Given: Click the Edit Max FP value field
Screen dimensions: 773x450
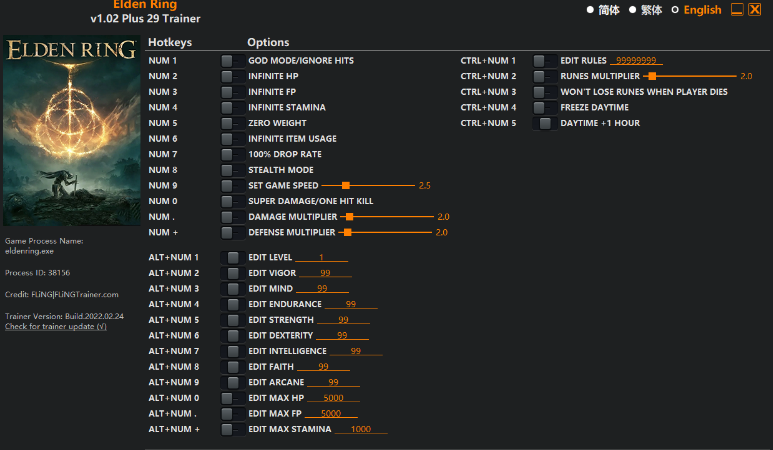Looking at the screenshot, I should click(331, 414).
